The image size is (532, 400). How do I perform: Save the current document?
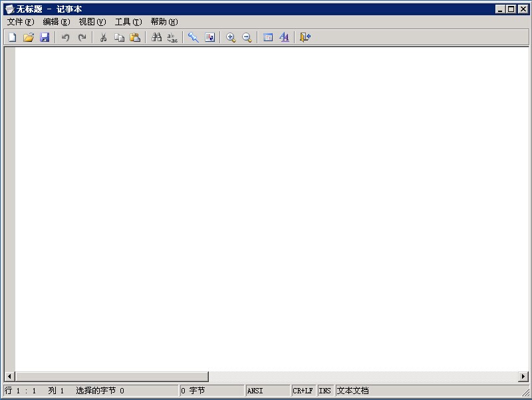45,37
